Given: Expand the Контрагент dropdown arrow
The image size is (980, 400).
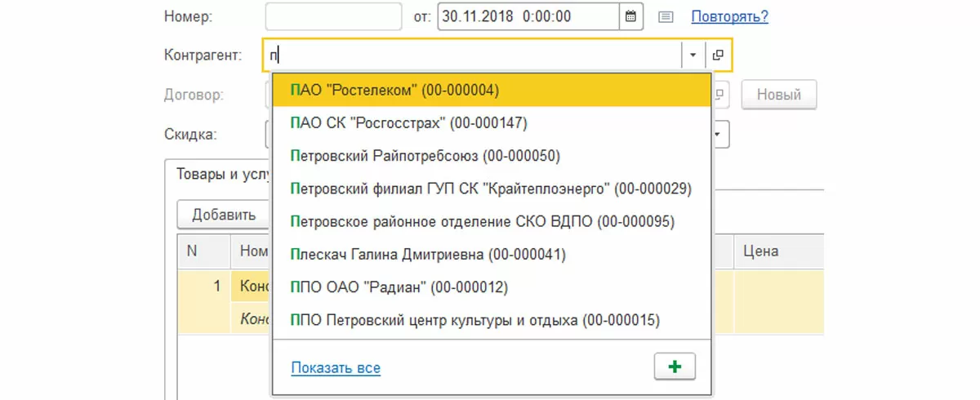Looking at the screenshot, I should 693,56.
